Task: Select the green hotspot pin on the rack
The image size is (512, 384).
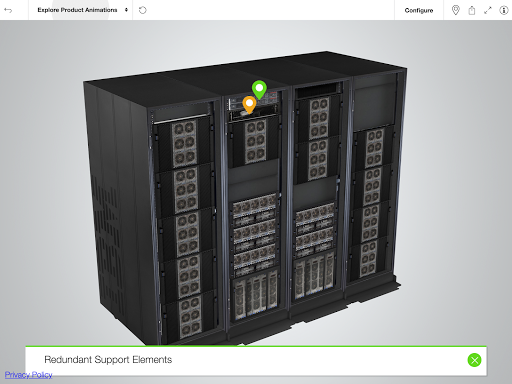Action: point(259,89)
